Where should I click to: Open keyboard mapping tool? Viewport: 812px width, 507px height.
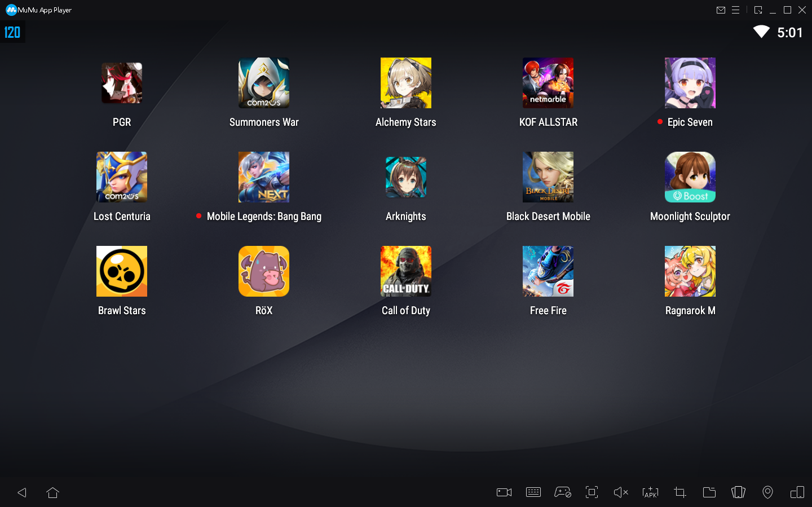point(533,492)
